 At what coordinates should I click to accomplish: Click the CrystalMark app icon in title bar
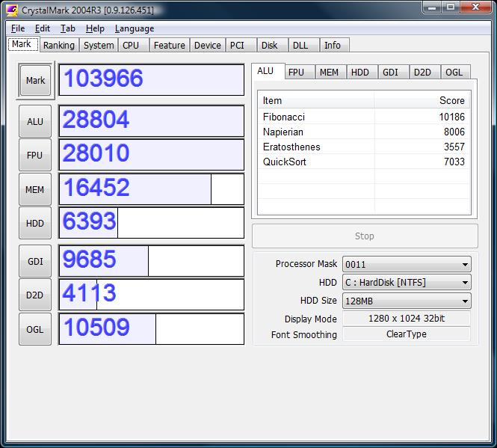tap(11, 10)
